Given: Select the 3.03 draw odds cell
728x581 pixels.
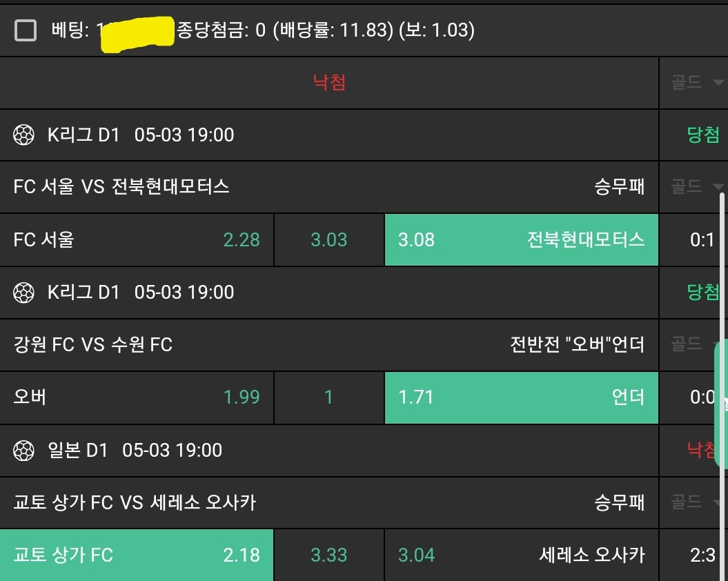Looking at the screenshot, I should pos(328,239).
